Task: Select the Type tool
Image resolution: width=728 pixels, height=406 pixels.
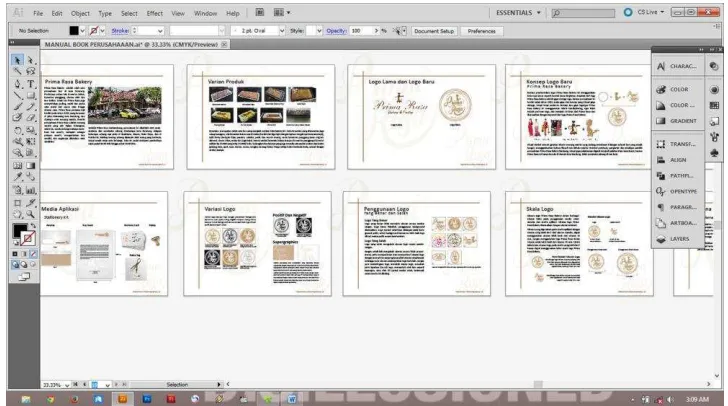Action: click(31, 84)
